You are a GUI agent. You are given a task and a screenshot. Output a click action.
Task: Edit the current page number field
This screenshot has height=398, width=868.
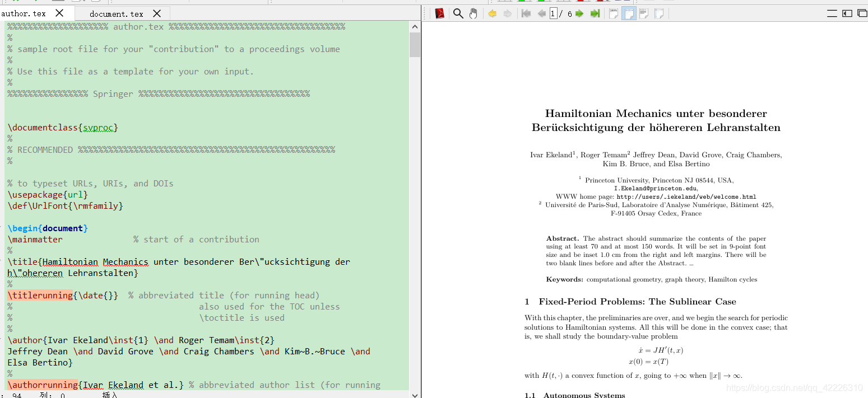click(x=554, y=13)
